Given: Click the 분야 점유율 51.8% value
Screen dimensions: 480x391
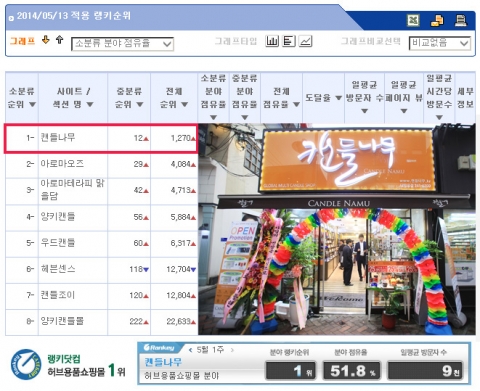Looking at the screenshot, I should pos(351,370).
